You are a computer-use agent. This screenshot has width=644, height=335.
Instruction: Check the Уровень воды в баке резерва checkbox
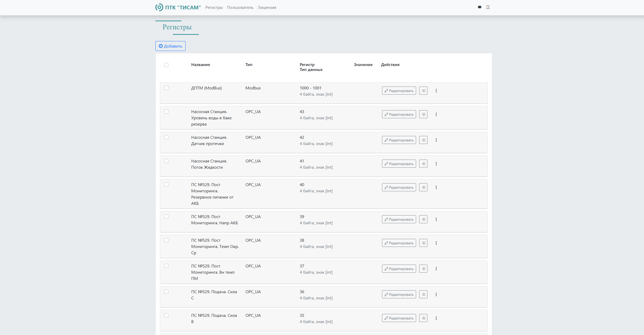pos(166,111)
